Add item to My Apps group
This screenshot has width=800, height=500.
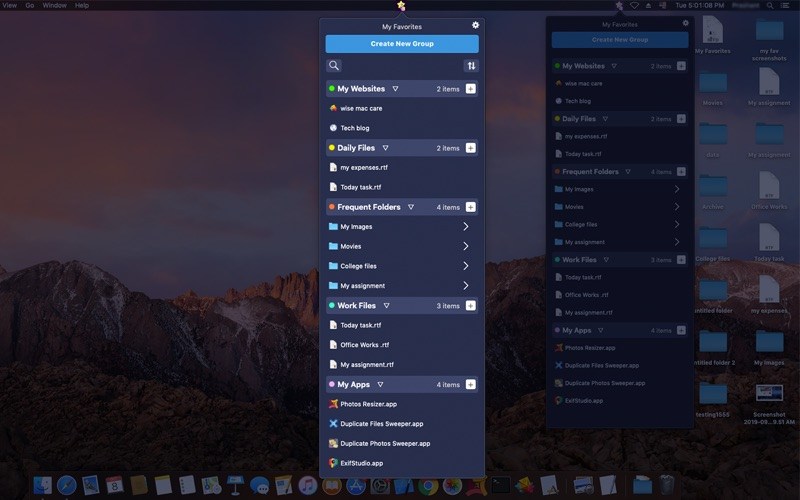point(471,384)
